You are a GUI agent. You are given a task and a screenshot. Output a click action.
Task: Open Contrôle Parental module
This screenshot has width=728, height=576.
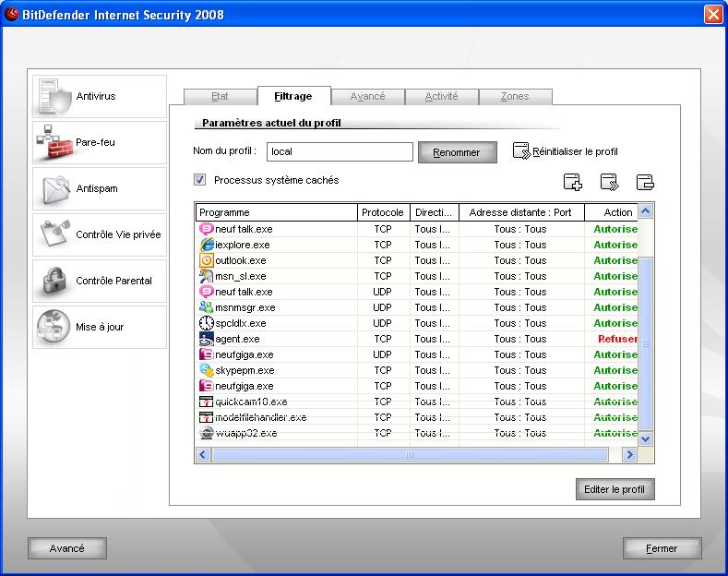point(100,281)
